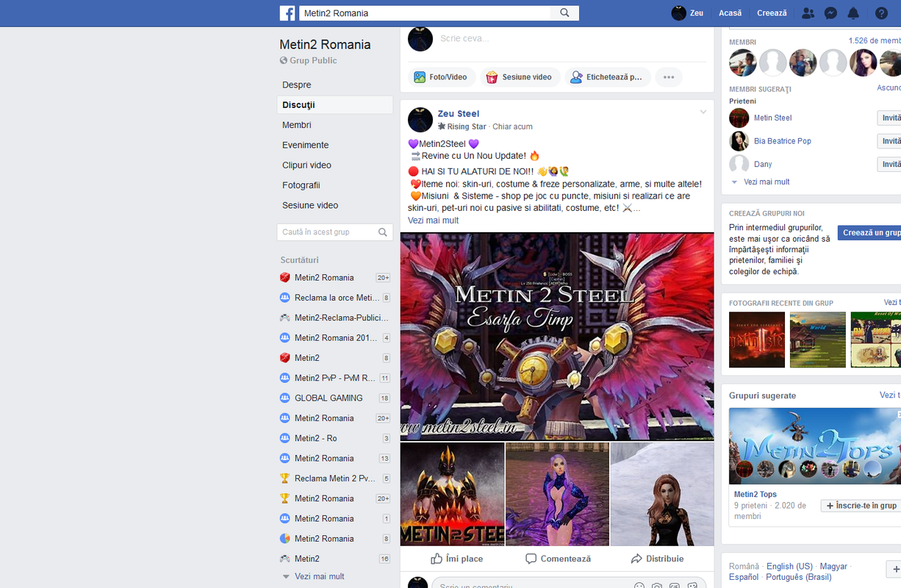Invite Bia Beatrice Pop to group
901x588 pixels.
[889, 141]
